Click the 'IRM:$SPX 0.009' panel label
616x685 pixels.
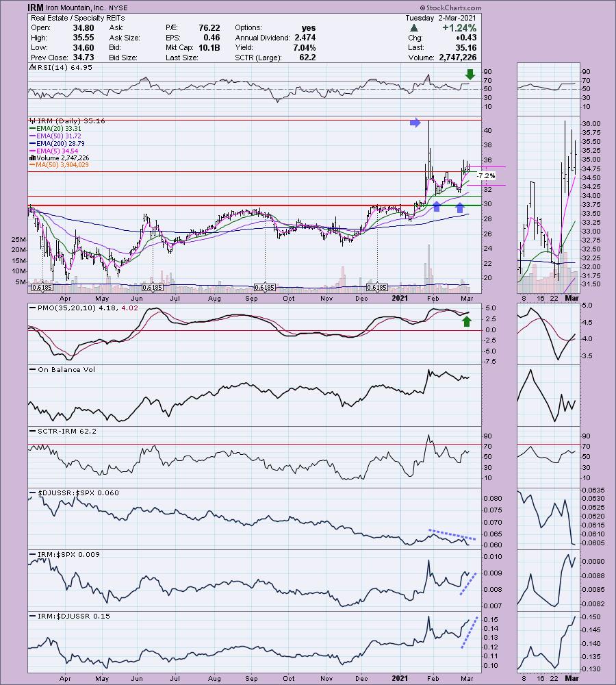click(68, 554)
